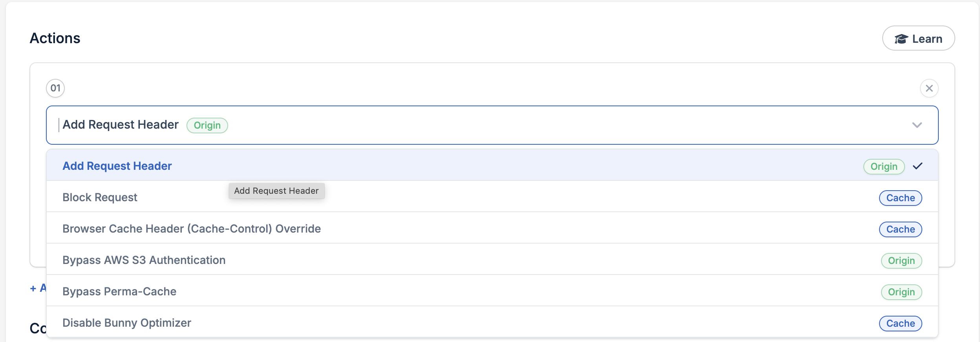The height and width of the screenshot is (342, 980).
Task: Choose Block Request from the list
Action: tap(492, 196)
